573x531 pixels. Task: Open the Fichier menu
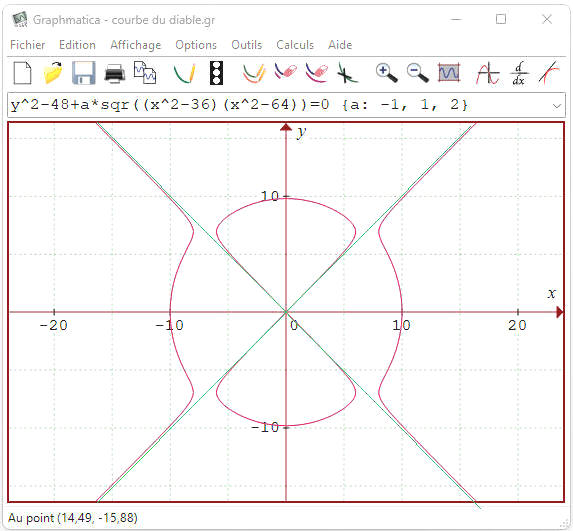tap(27, 45)
